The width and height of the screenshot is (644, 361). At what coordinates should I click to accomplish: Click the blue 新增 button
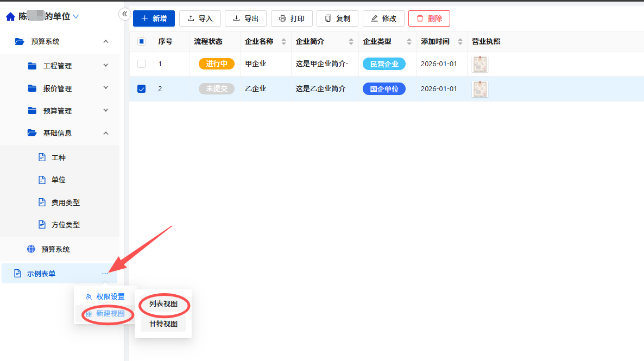tap(154, 18)
